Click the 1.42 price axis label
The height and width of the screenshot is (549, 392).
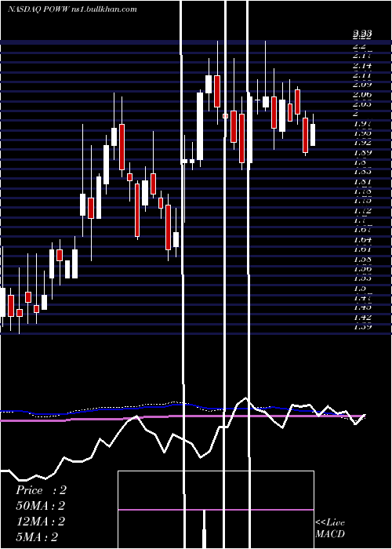(362, 318)
